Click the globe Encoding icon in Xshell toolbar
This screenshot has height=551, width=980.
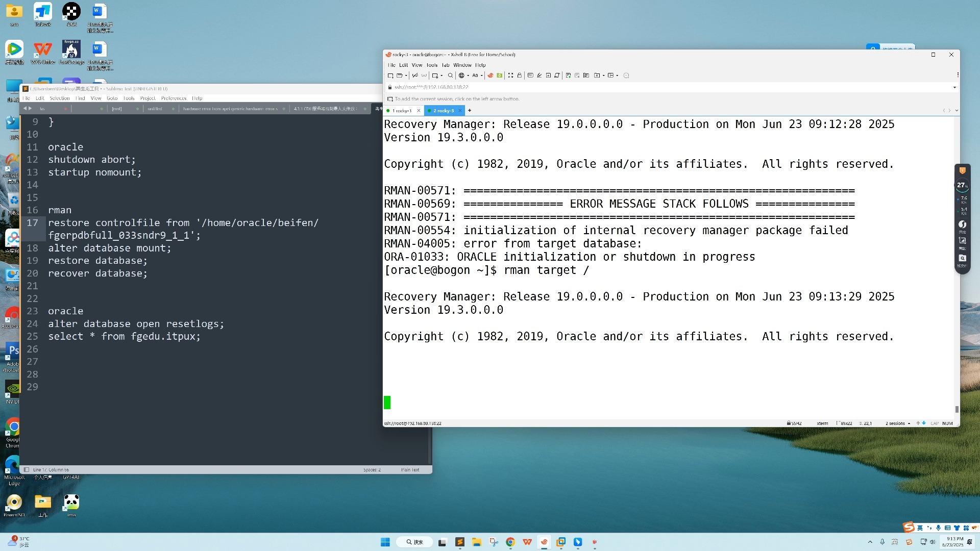[461, 76]
